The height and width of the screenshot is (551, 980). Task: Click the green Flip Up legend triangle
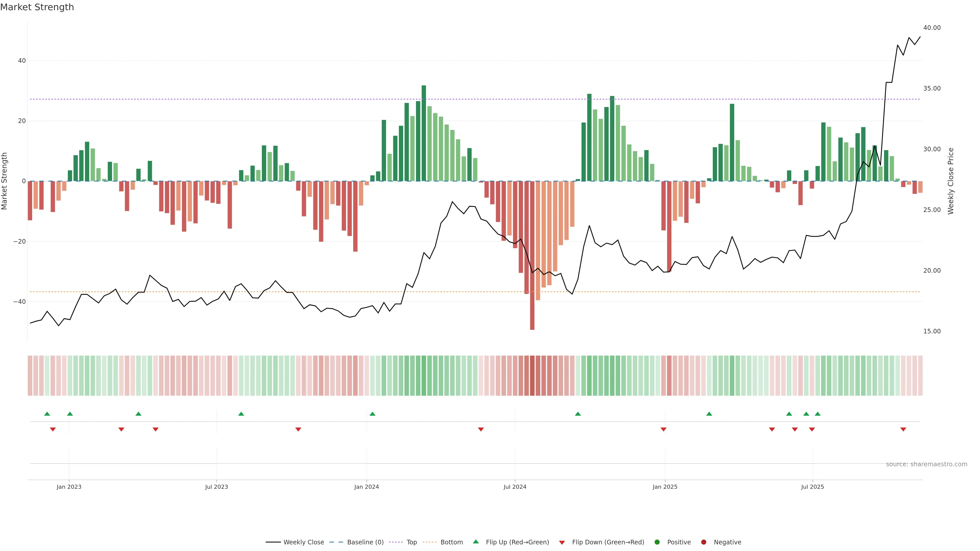475,542
